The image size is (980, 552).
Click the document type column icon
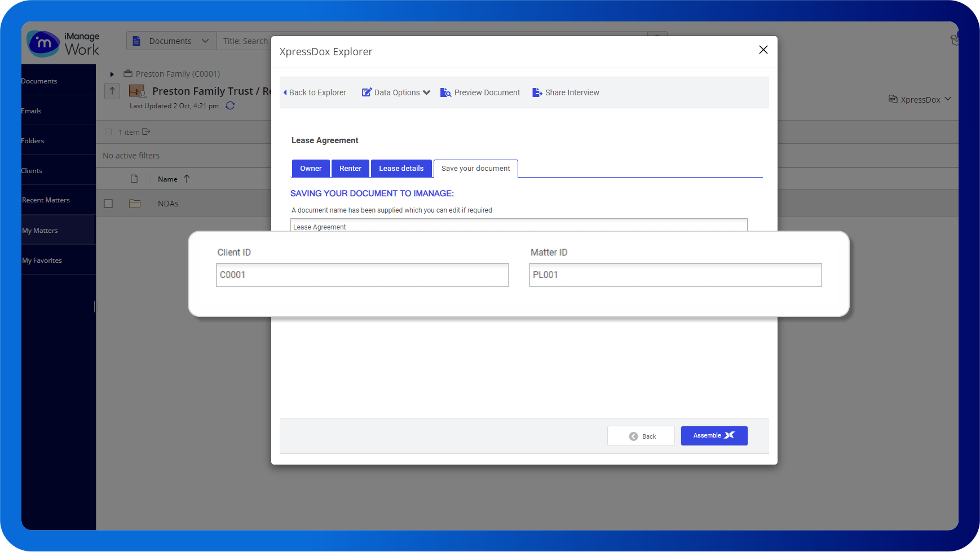click(134, 179)
